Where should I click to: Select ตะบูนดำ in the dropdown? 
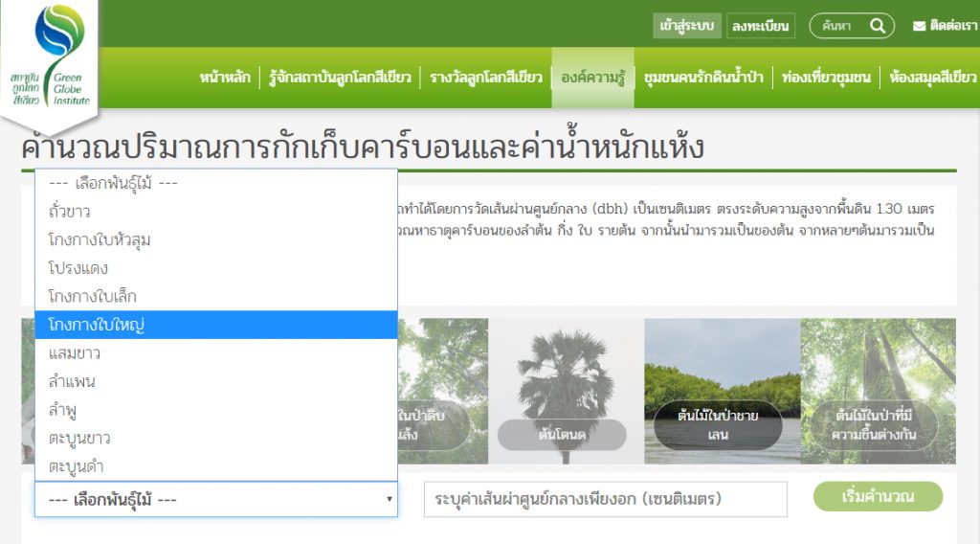[x=76, y=466]
